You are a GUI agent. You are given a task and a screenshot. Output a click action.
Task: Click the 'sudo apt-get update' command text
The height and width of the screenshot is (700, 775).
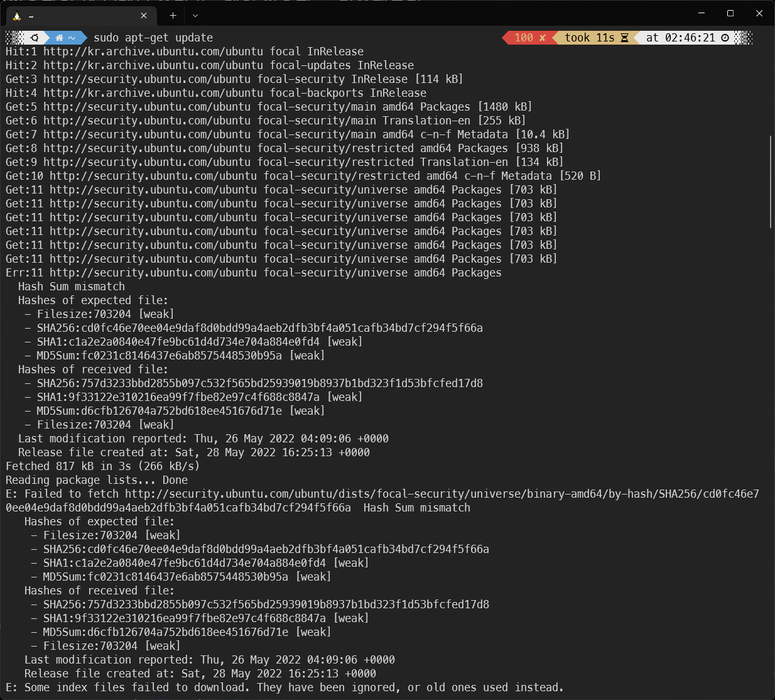click(153, 38)
